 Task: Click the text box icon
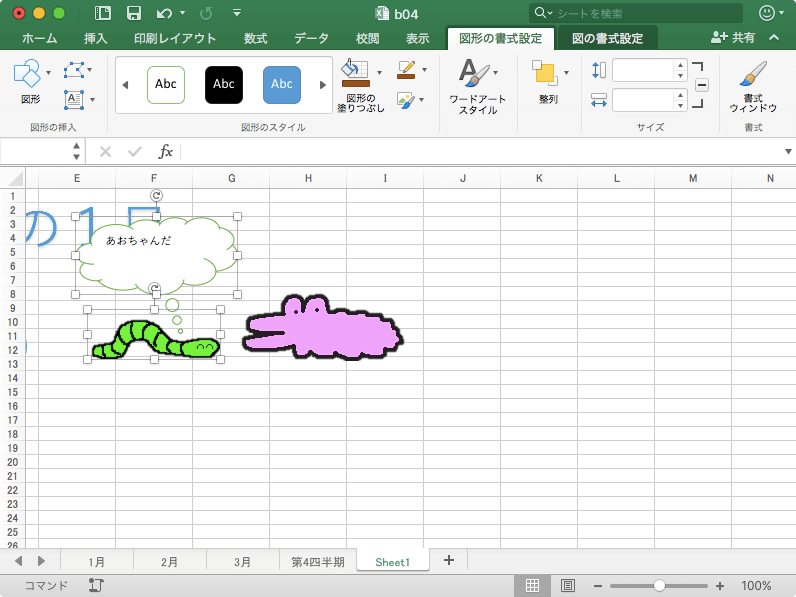(74, 100)
